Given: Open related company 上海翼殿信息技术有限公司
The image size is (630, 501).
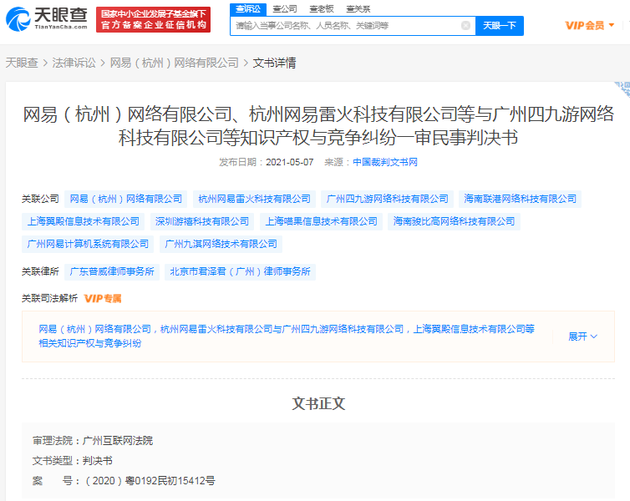Looking at the screenshot, I should click(x=83, y=221).
